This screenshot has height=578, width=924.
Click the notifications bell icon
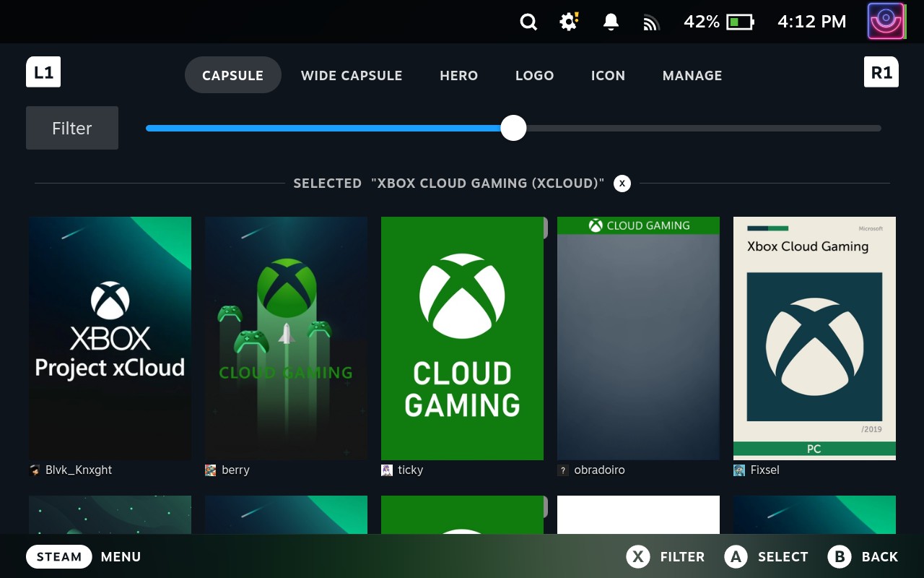coord(610,22)
